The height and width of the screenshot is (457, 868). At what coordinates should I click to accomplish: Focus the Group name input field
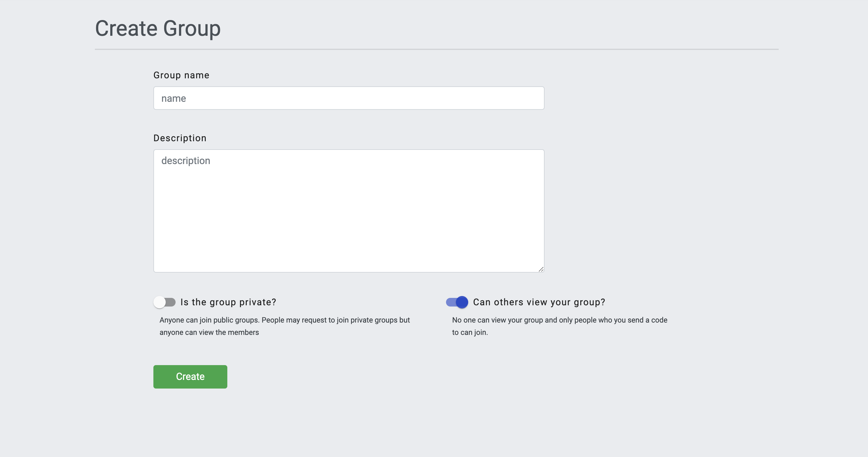(x=349, y=98)
